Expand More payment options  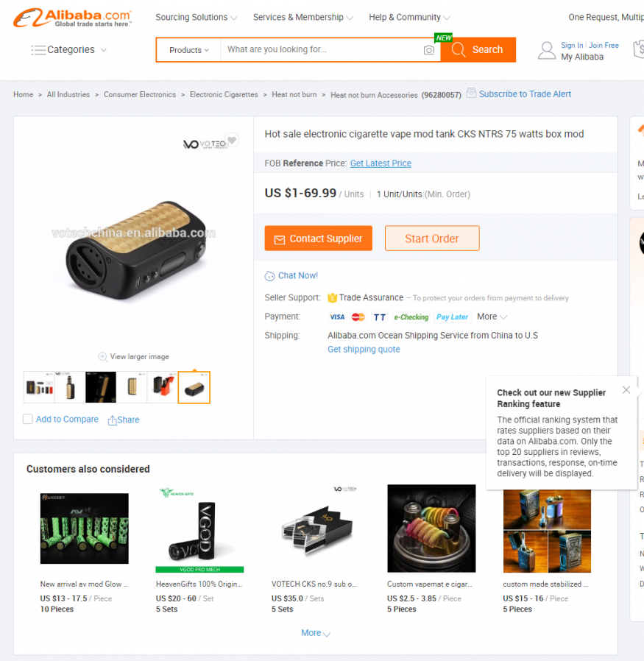pyautogui.click(x=492, y=317)
